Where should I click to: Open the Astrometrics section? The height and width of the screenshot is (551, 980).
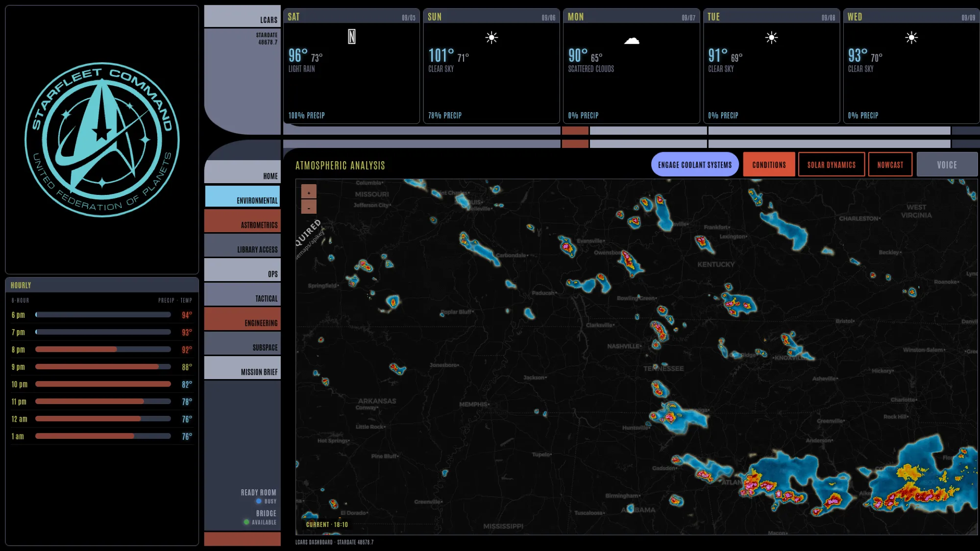pyautogui.click(x=243, y=220)
